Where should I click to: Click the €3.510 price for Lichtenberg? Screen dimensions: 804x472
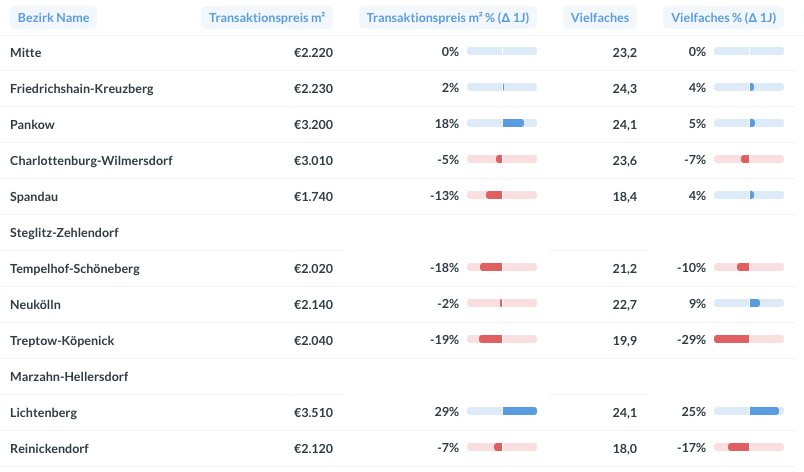click(312, 412)
